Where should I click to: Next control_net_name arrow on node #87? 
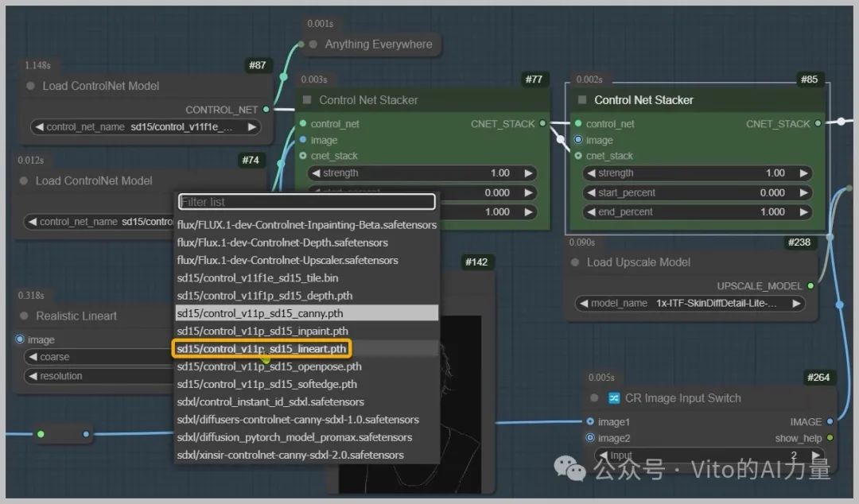click(x=252, y=126)
